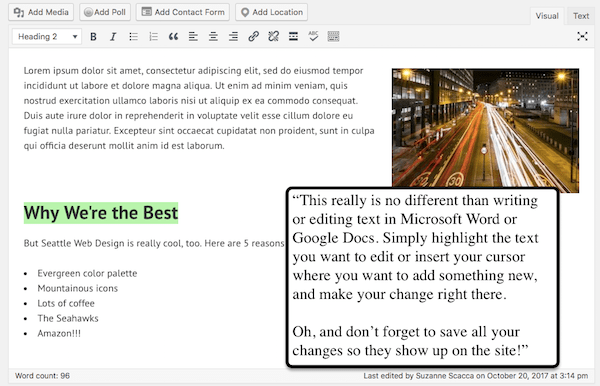Screen dimensions: 600x386
Task: Click the 'Evergreen color palette' list item
Action: 87,273
